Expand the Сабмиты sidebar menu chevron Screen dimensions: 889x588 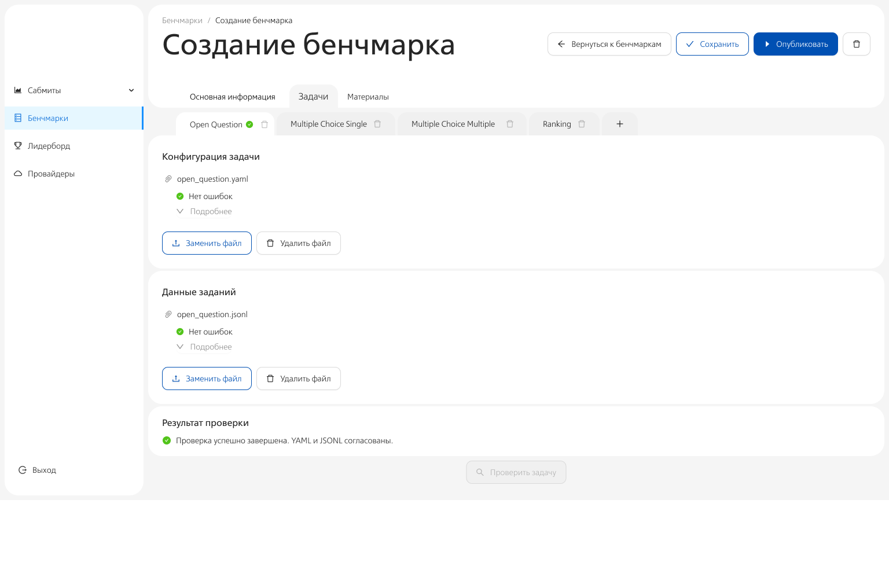tap(131, 90)
